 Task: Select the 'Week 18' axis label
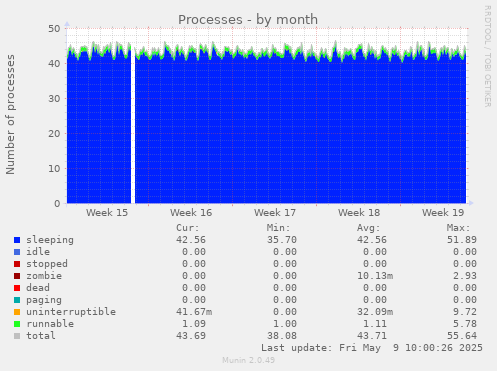pyautogui.click(x=359, y=213)
